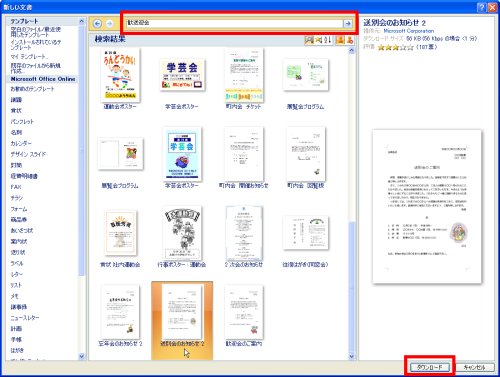Click the star rating sort icon
Screen dimensions: 500x377
(318, 40)
